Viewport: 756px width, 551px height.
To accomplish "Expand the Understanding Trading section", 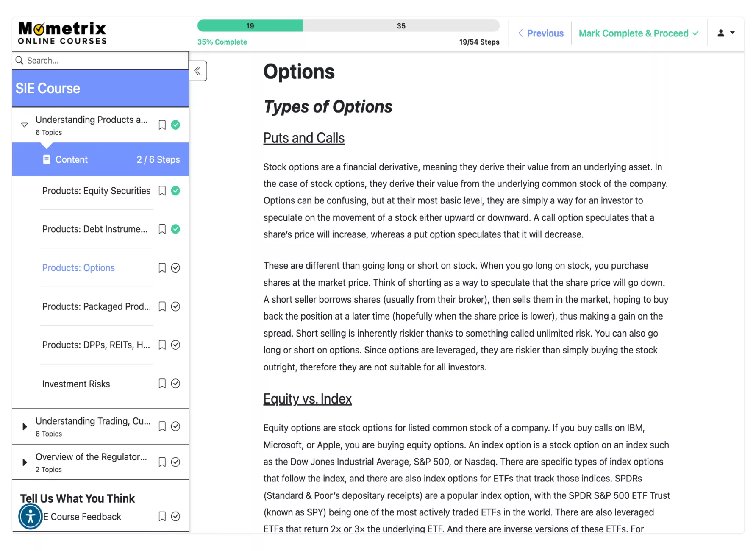I will (x=25, y=426).
